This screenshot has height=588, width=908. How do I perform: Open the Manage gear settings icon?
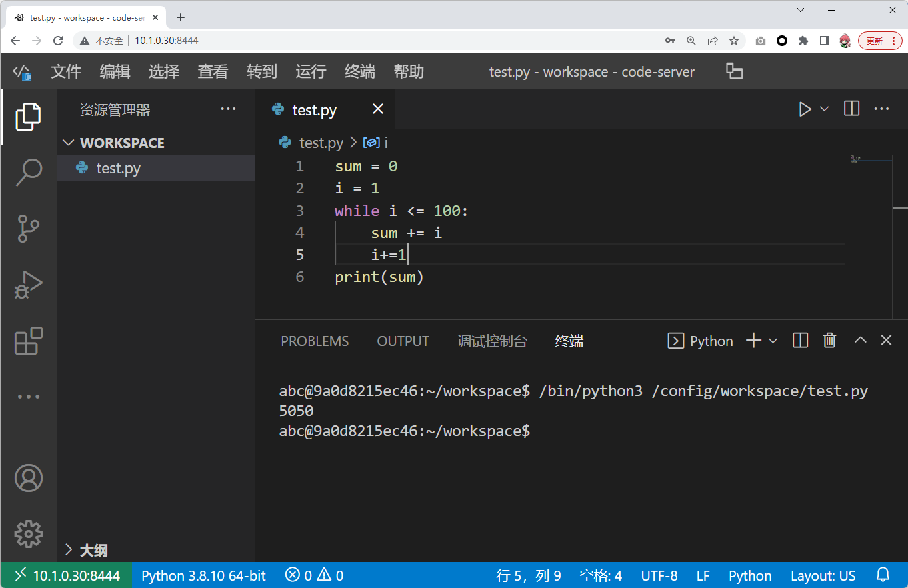tap(28, 533)
